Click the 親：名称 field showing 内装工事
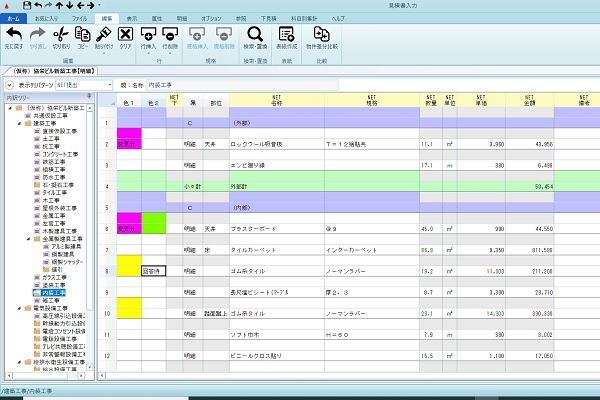This screenshot has width=600, height=400. coord(242,85)
